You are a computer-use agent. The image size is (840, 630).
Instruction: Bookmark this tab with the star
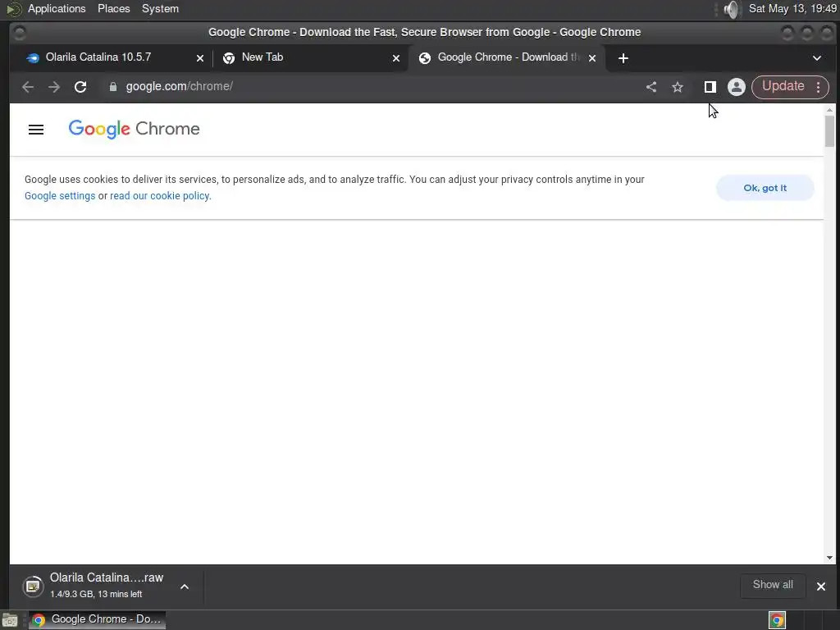677,87
